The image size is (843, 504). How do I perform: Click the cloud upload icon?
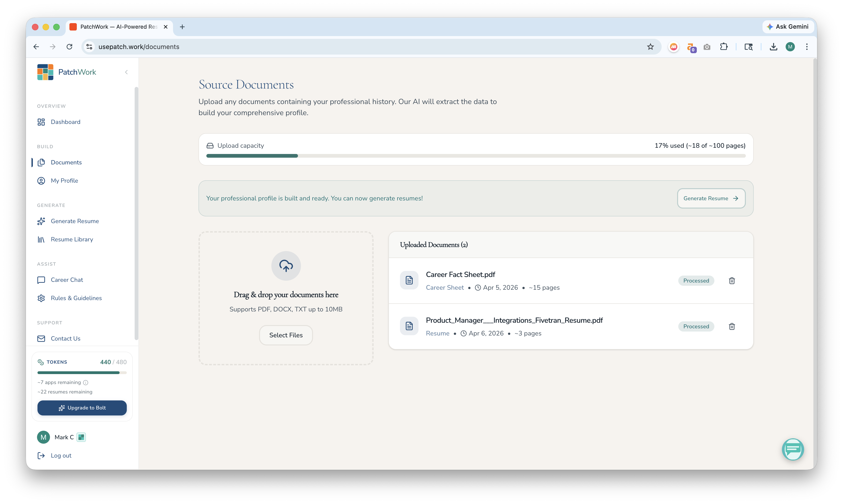pos(286,266)
